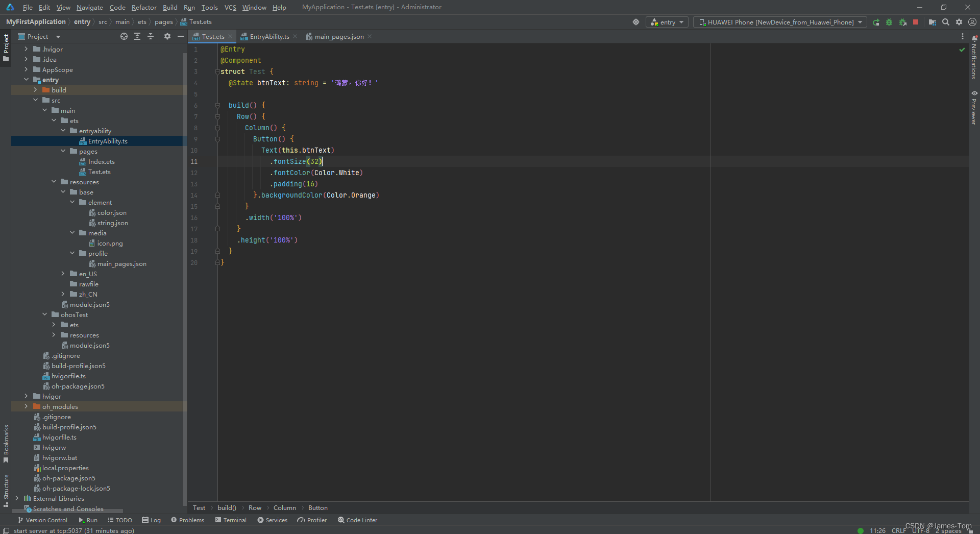This screenshot has width=980, height=534.
Task: Open the Refactor menu
Action: point(144,7)
